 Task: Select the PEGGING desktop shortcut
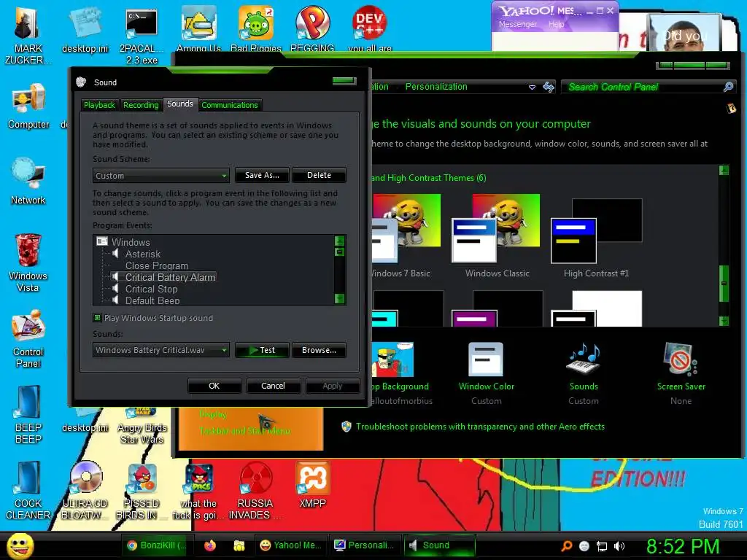[x=312, y=29]
